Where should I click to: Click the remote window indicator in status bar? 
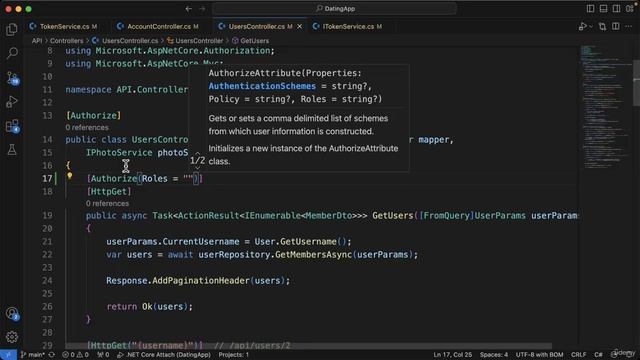click(8, 355)
